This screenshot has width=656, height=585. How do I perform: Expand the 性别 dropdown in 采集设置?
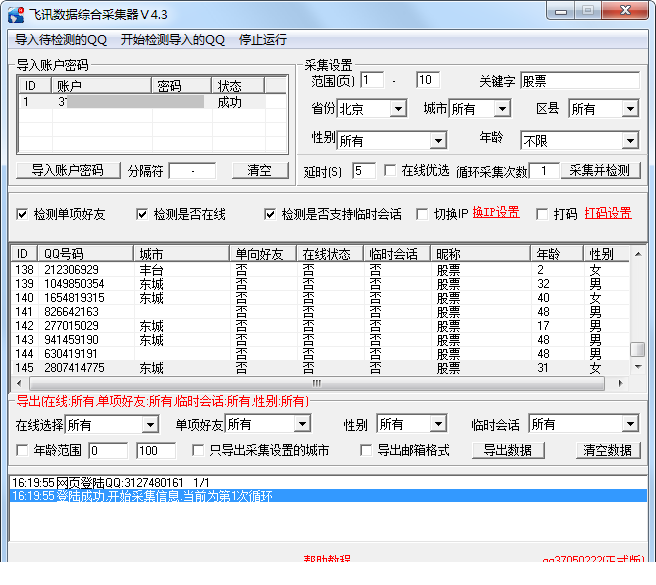(x=438, y=141)
